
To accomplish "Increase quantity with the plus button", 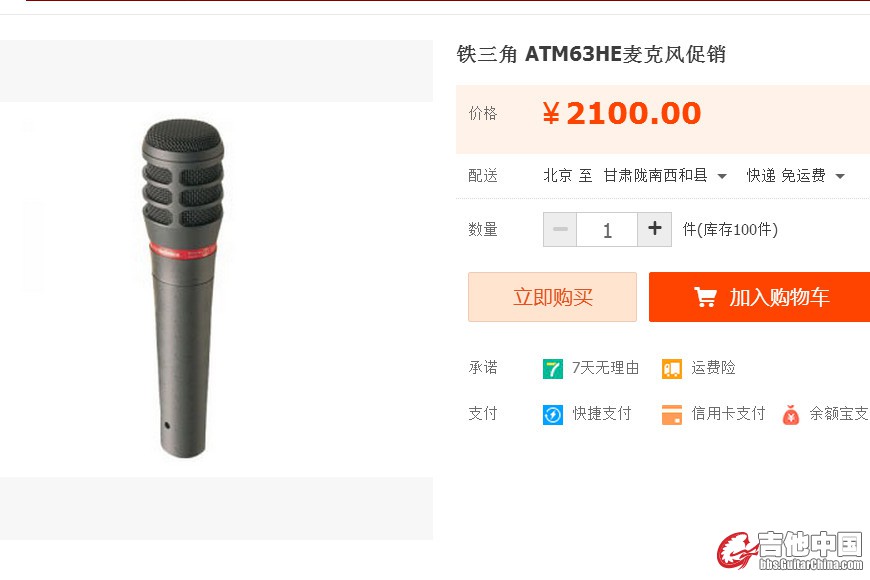I will click(x=655, y=229).
